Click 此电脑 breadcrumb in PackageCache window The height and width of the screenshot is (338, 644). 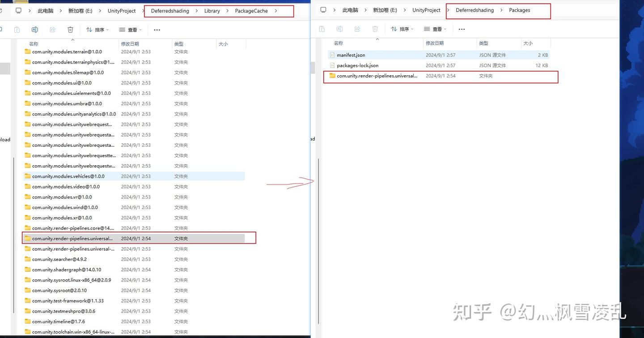click(x=45, y=11)
